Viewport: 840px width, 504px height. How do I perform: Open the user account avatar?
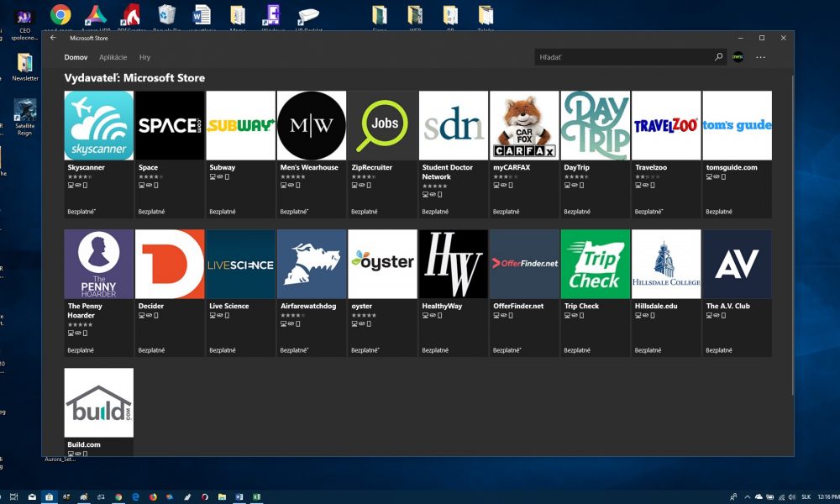click(738, 57)
